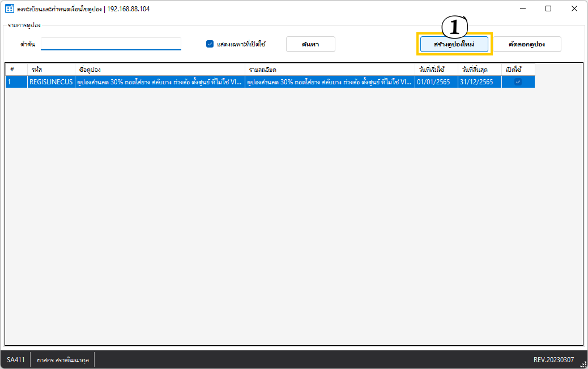Screen dimensions: 588x369
Task: Select the 31/12/2565 end date cell
Action: (x=480, y=82)
